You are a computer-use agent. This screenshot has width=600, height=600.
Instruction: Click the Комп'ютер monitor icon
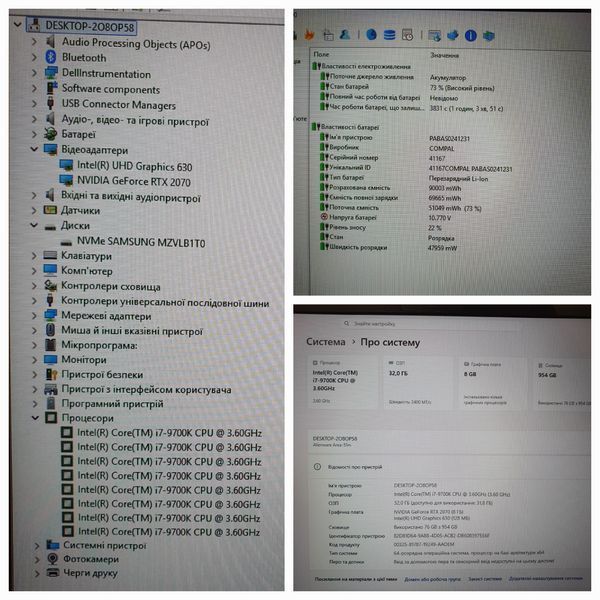click(50, 270)
